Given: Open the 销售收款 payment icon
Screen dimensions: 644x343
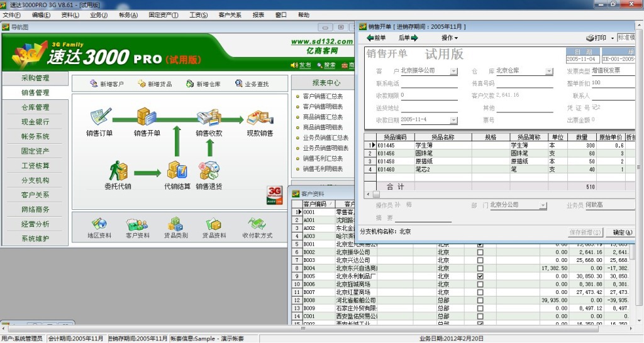Looking at the screenshot, I should 209,117.
